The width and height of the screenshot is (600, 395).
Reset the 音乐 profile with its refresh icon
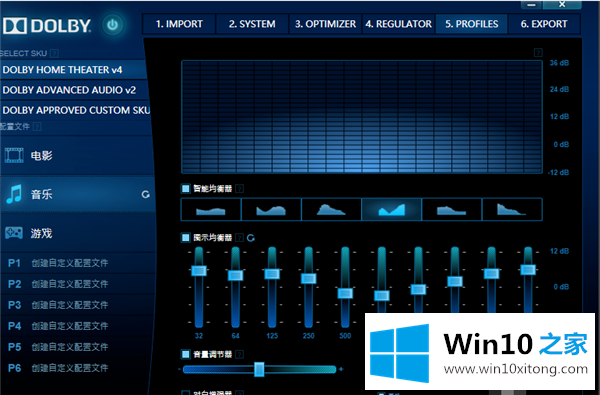click(145, 194)
